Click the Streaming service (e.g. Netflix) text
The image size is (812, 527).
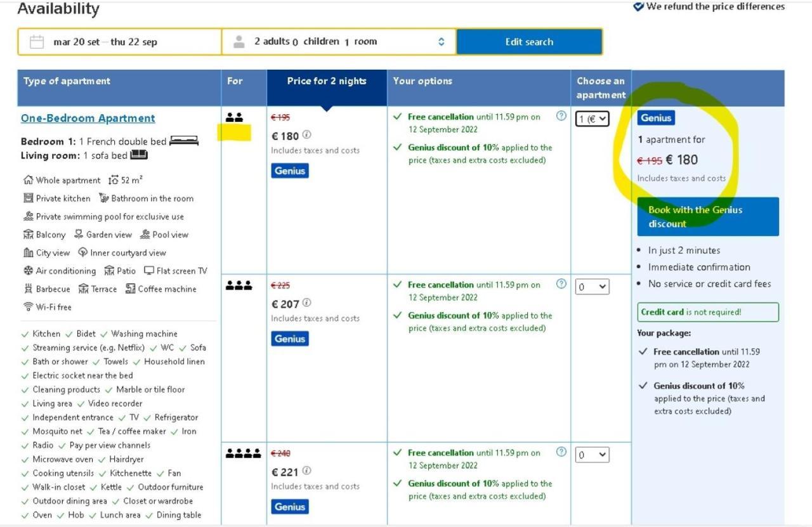click(89, 348)
